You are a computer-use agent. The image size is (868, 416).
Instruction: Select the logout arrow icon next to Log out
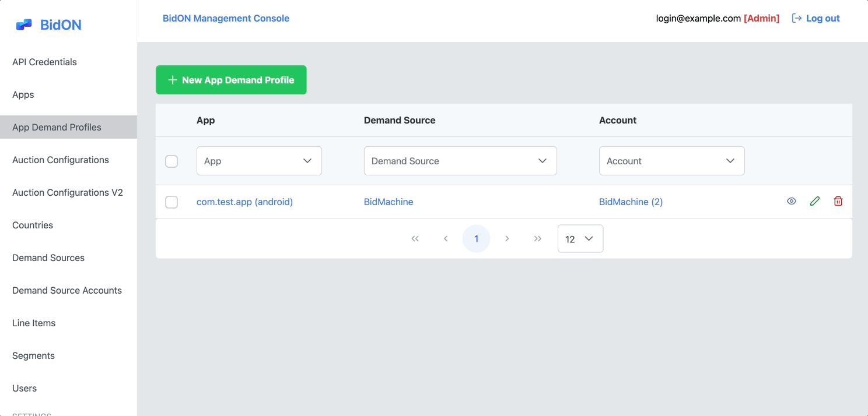[x=796, y=18]
